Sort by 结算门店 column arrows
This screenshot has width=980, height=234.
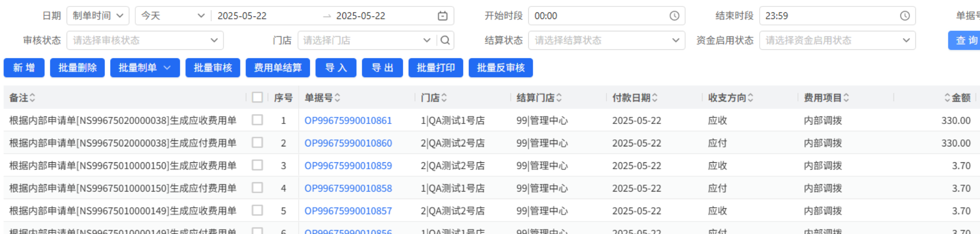[559, 98]
